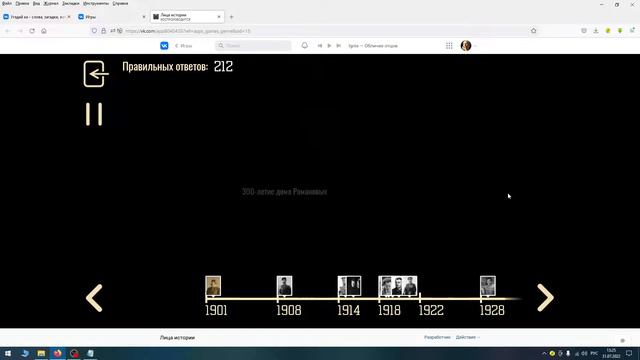The width and height of the screenshot is (640, 360).
Task: Switch to the first VK browser tab
Action: [x=37, y=17]
